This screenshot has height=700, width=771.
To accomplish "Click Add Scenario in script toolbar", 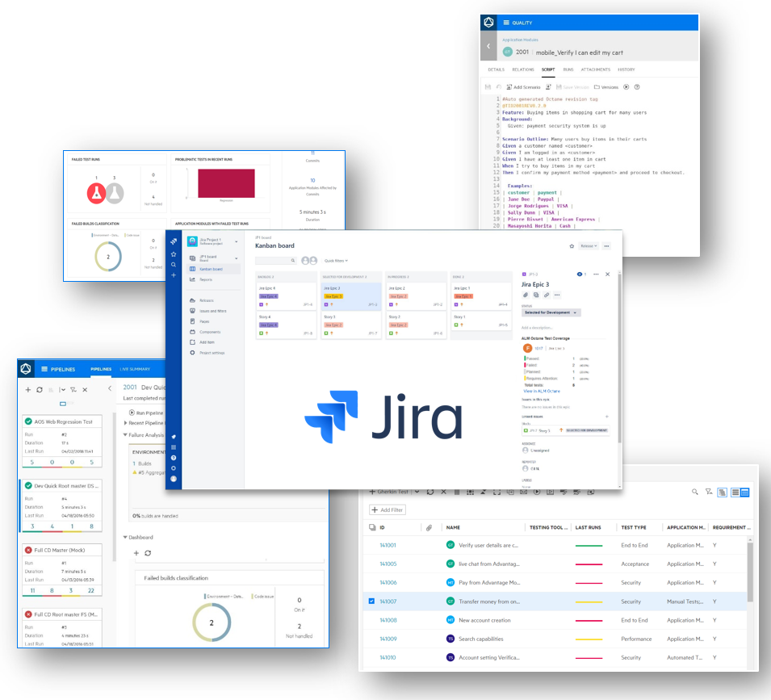I will pos(522,87).
